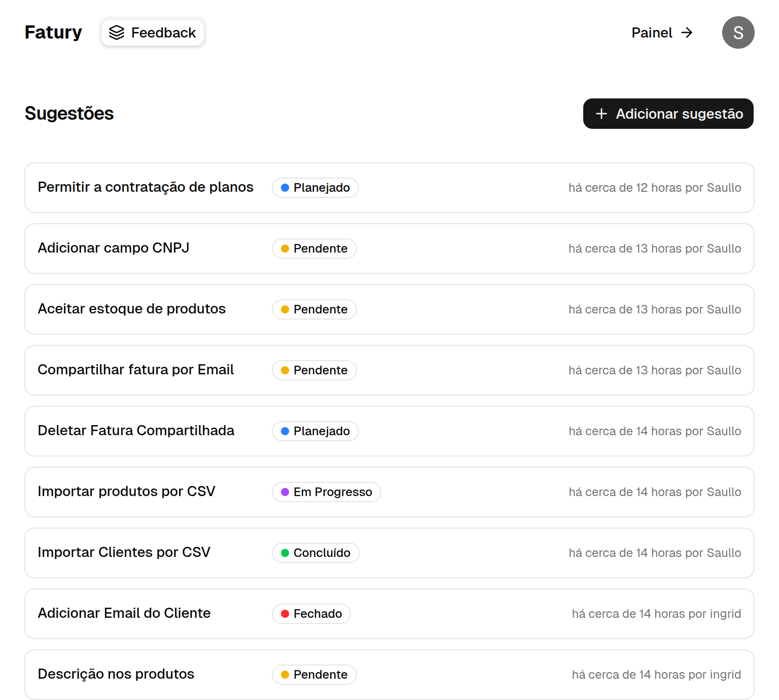Open Importar produtos por CSV suggestion
The height and width of the screenshot is (700, 779).
click(x=127, y=492)
